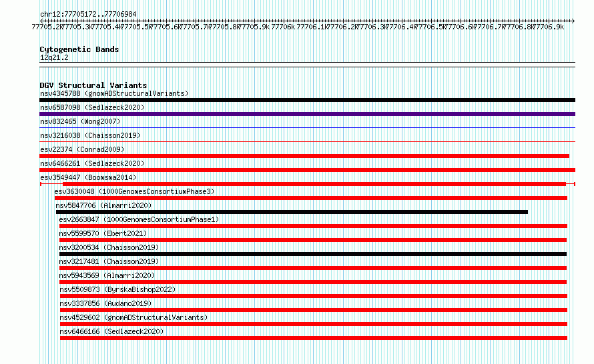594x364 pixels.
Task: Open nsv6466166 (Sedlazeck2020) label
Action: [111, 331]
